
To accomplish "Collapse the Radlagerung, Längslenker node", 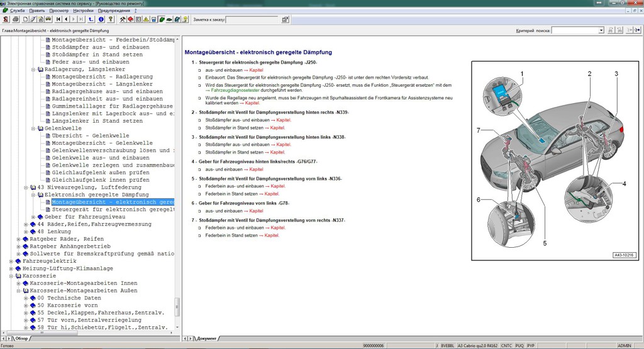I will click(33, 69).
